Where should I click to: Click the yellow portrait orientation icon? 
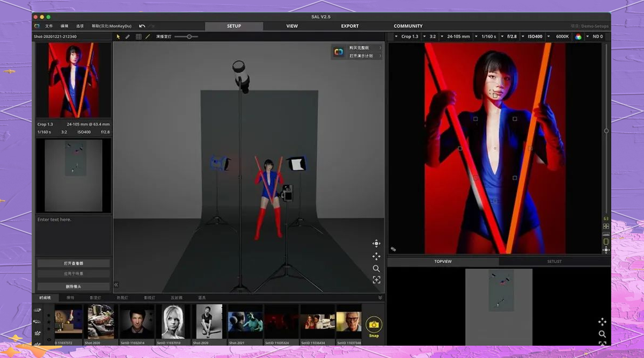[606, 242]
